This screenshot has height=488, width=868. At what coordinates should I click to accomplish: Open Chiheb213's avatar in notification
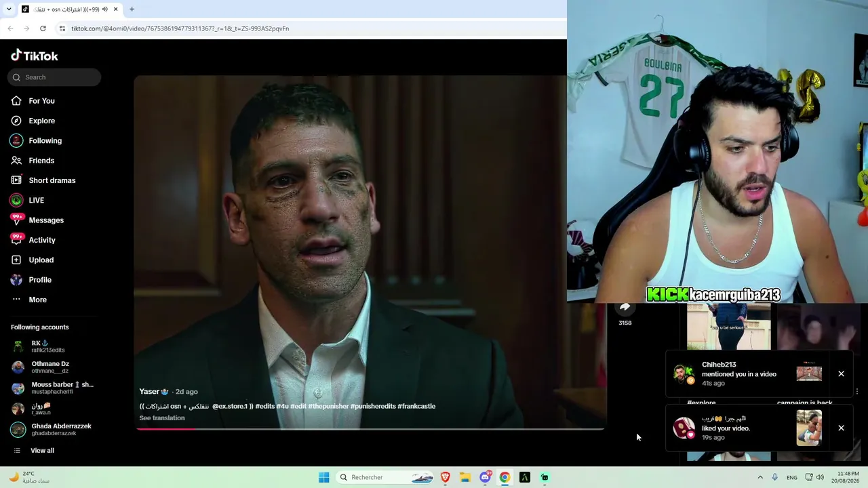[684, 373]
